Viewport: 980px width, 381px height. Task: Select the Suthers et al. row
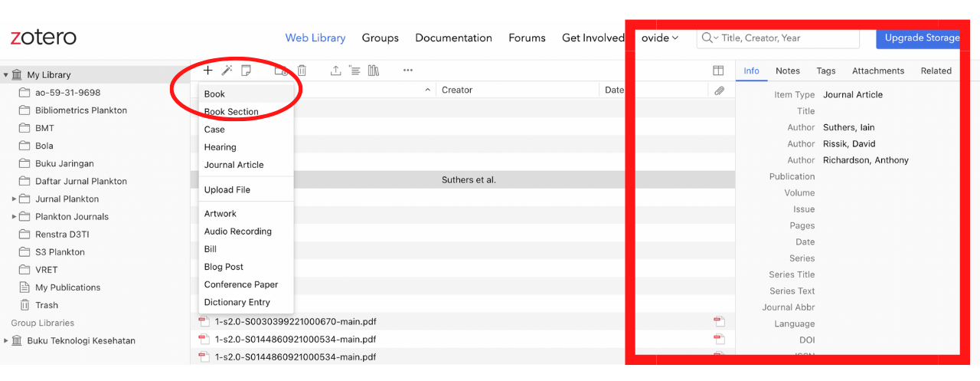[462, 180]
